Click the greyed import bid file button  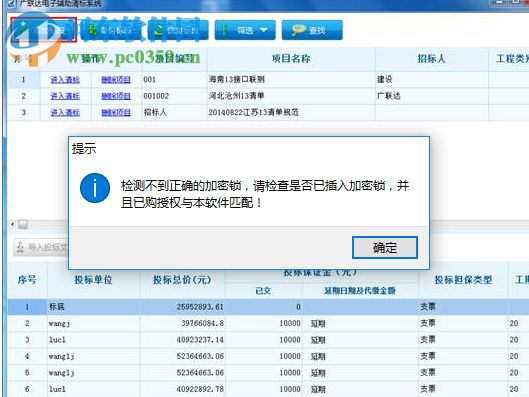(41, 247)
